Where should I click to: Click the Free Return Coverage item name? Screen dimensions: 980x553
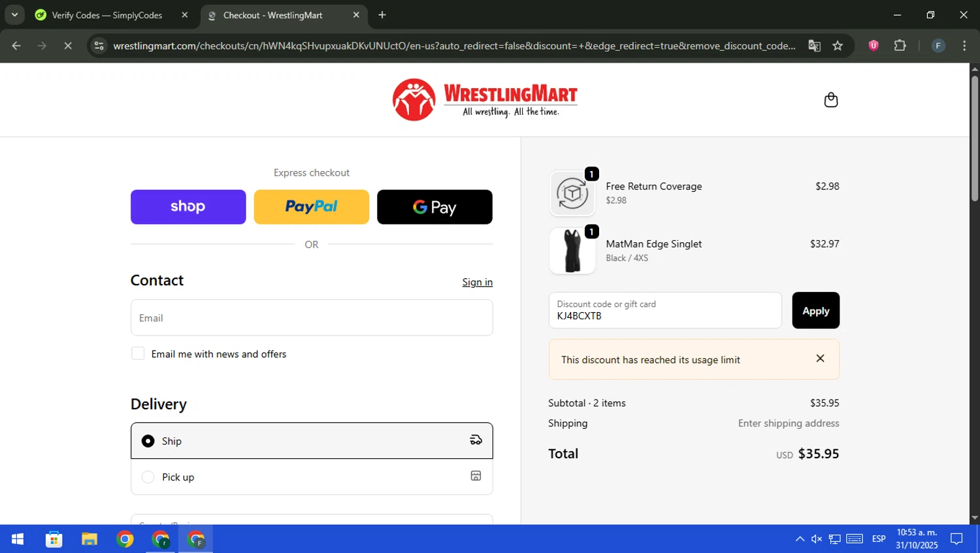click(x=653, y=186)
